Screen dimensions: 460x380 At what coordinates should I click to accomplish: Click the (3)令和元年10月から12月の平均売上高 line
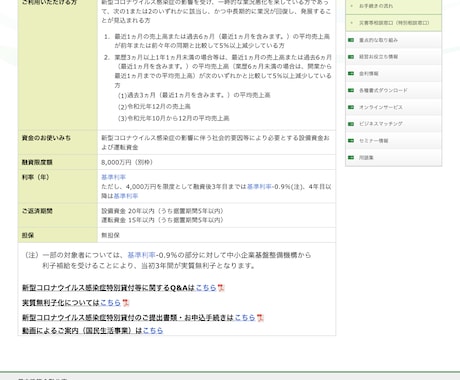(173, 118)
